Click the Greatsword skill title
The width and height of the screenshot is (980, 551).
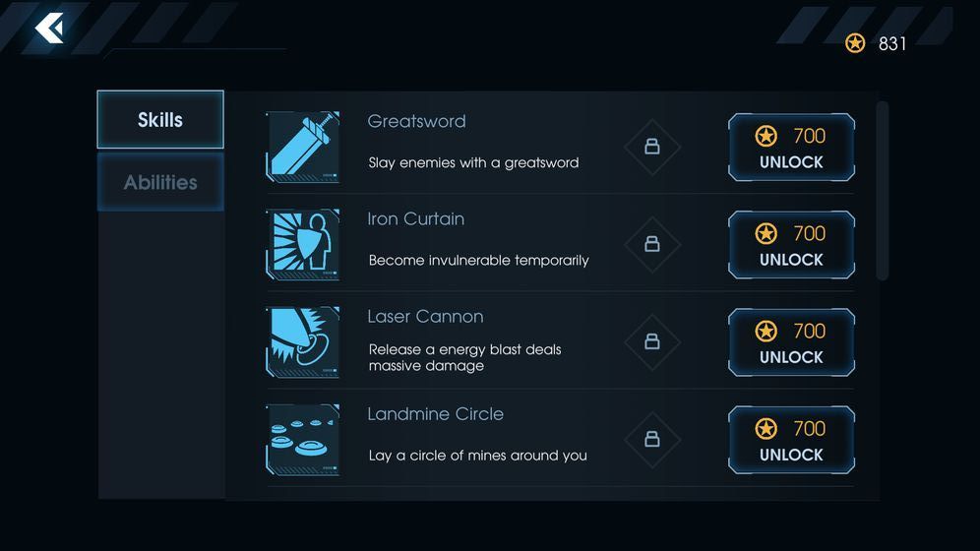[416, 121]
